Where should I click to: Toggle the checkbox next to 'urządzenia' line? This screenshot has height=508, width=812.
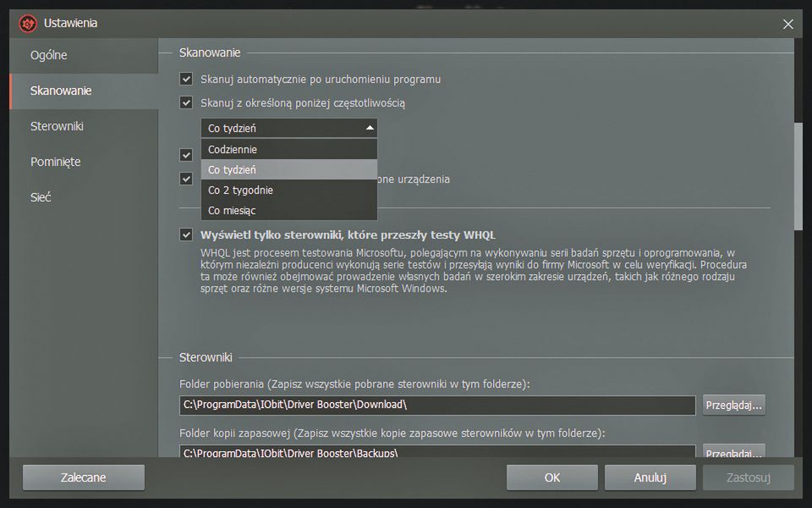[x=186, y=179]
